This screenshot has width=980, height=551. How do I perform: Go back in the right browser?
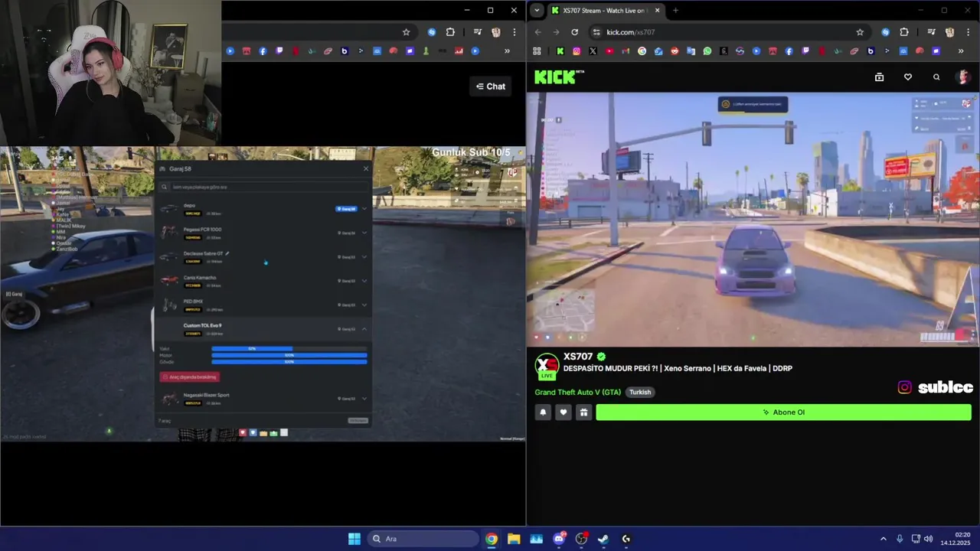pos(537,32)
